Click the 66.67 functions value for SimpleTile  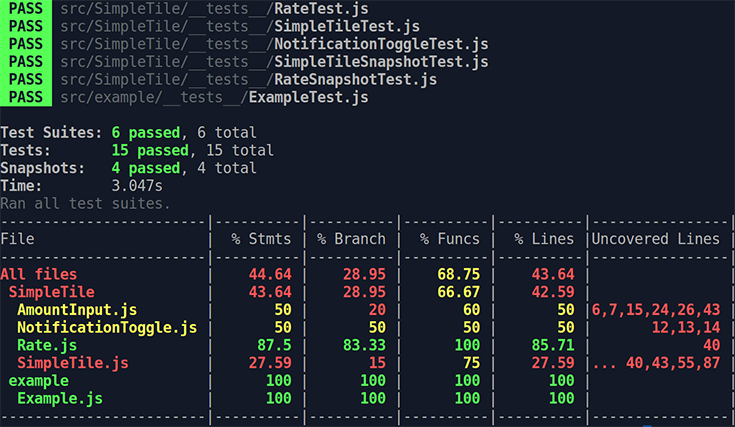(458, 292)
